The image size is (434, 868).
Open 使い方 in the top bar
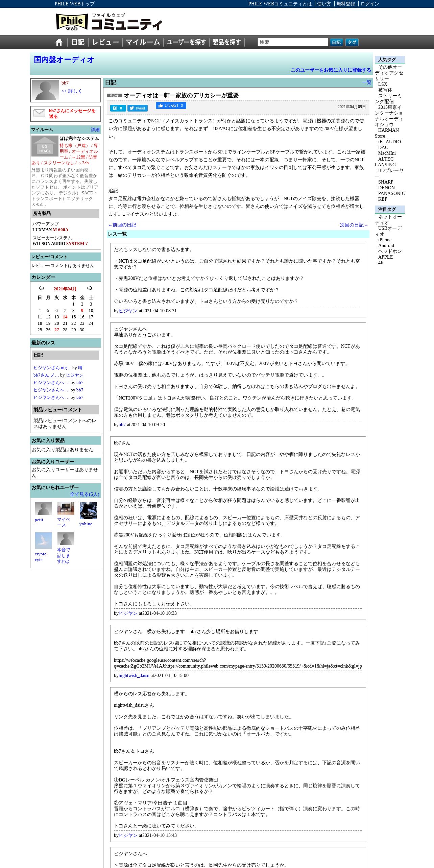[x=324, y=4]
